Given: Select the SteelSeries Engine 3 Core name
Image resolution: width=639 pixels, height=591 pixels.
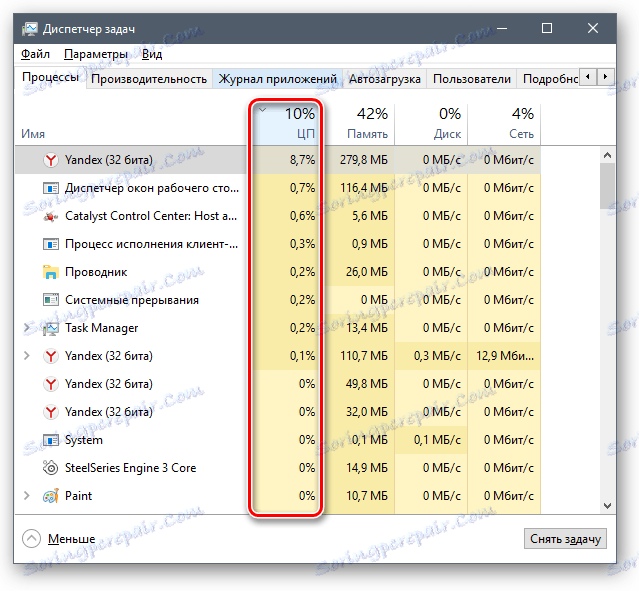Looking at the screenshot, I should click(x=130, y=468).
